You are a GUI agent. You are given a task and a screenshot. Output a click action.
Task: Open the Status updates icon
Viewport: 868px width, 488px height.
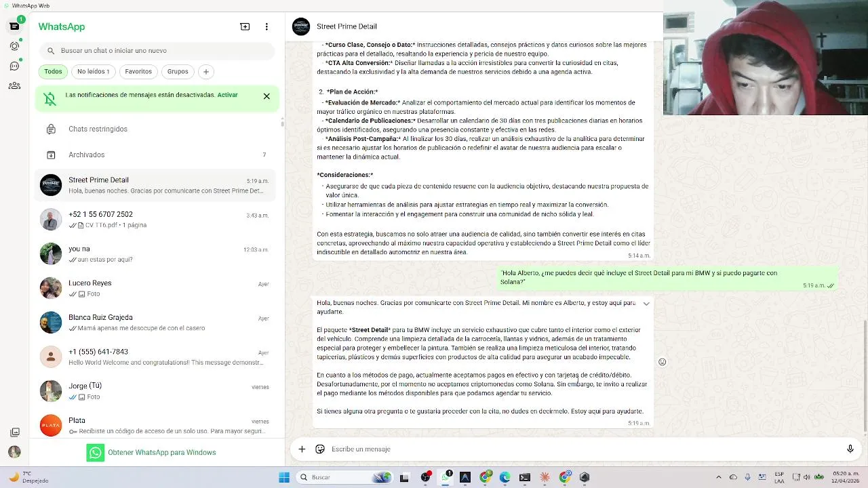coord(14,46)
